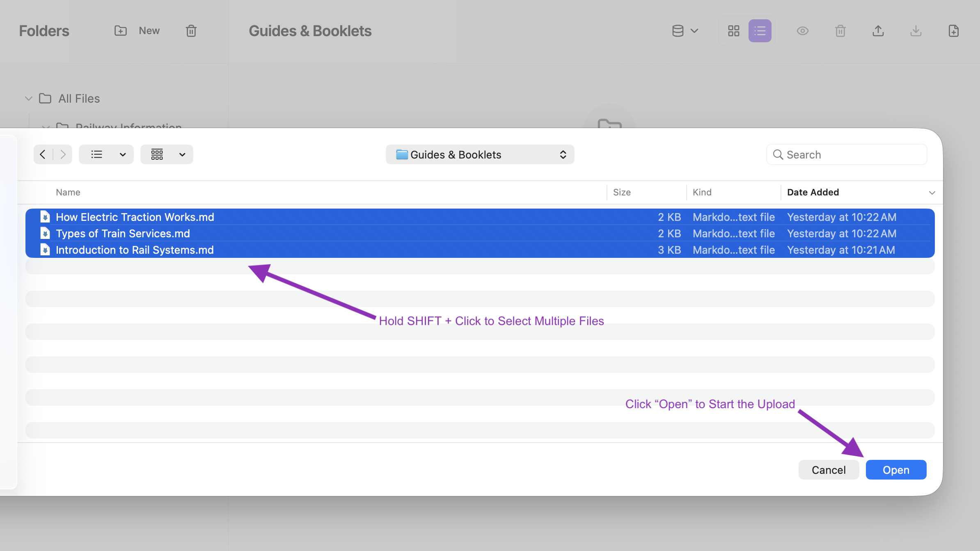Deselect the file Types of Train Services.md
980x551 pixels.
(x=123, y=233)
